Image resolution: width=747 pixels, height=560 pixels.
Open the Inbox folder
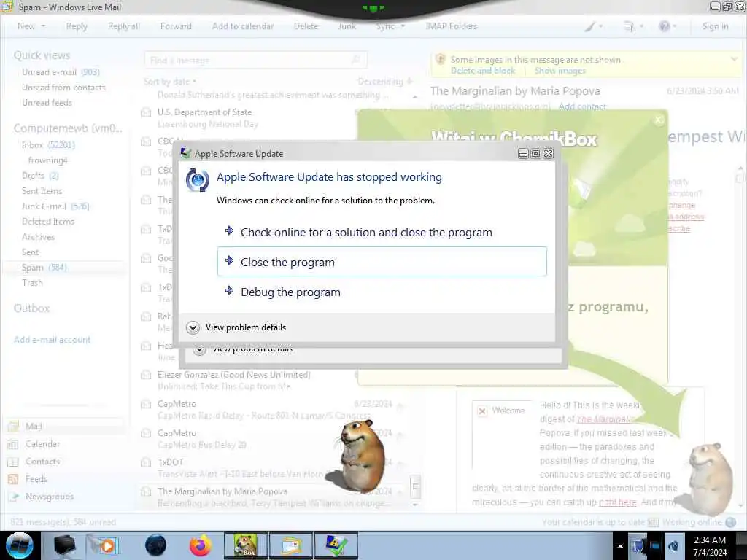(48, 145)
